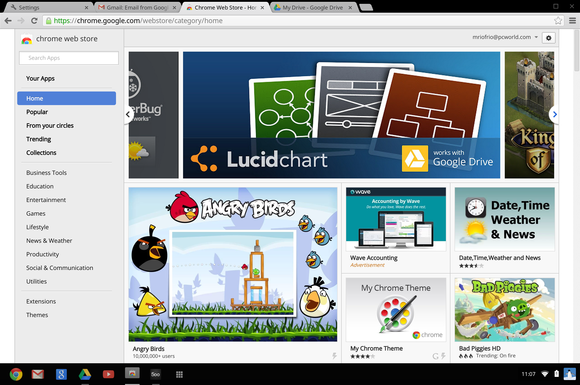The width and height of the screenshot is (580, 385).
Task: Expand the mriofrio@pcworld.com account dropdown
Action: click(505, 37)
